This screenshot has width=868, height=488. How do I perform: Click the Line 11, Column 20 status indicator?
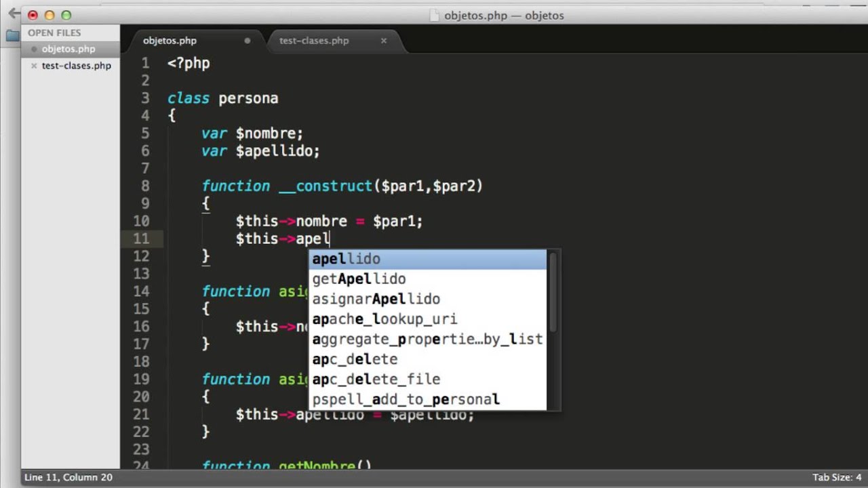(x=68, y=477)
